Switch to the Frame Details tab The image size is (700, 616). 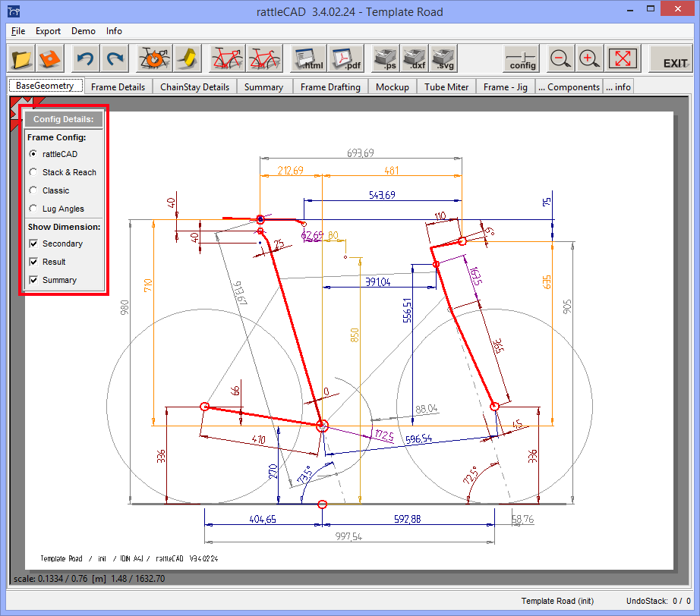click(118, 87)
